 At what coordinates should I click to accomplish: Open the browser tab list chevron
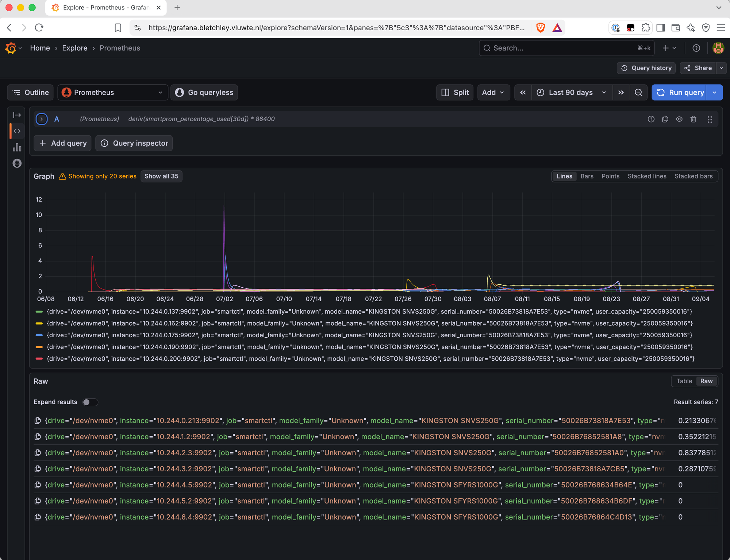(719, 7)
